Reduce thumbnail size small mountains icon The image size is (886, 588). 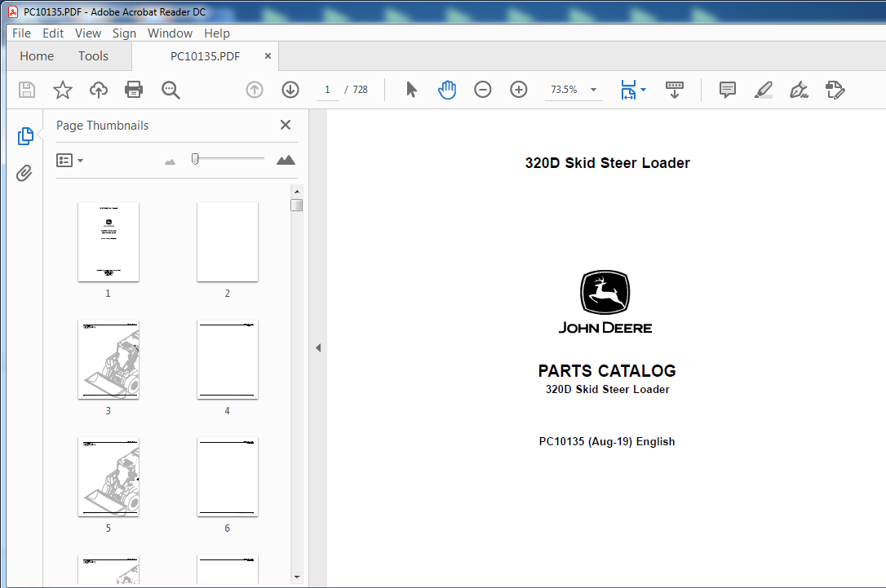click(x=170, y=162)
